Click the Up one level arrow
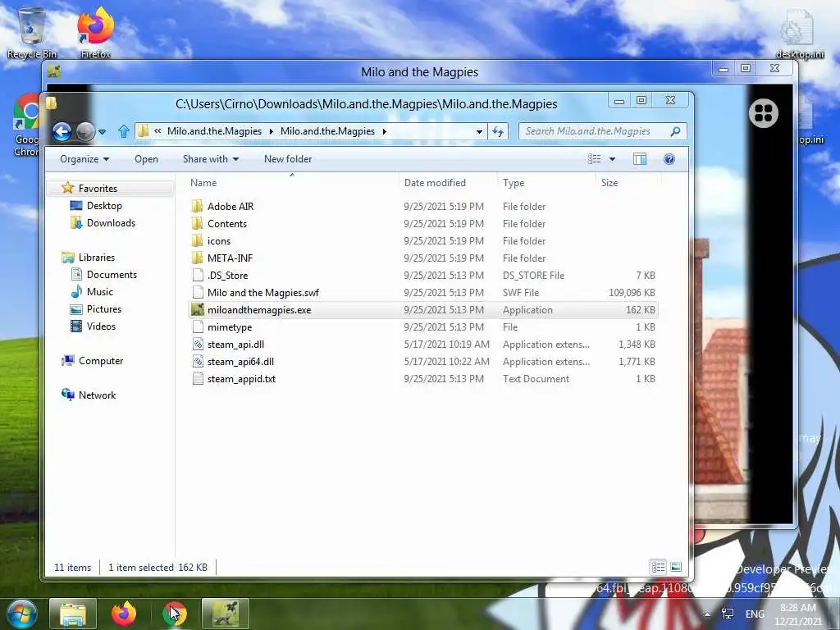840x630 pixels. [x=124, y=131]
